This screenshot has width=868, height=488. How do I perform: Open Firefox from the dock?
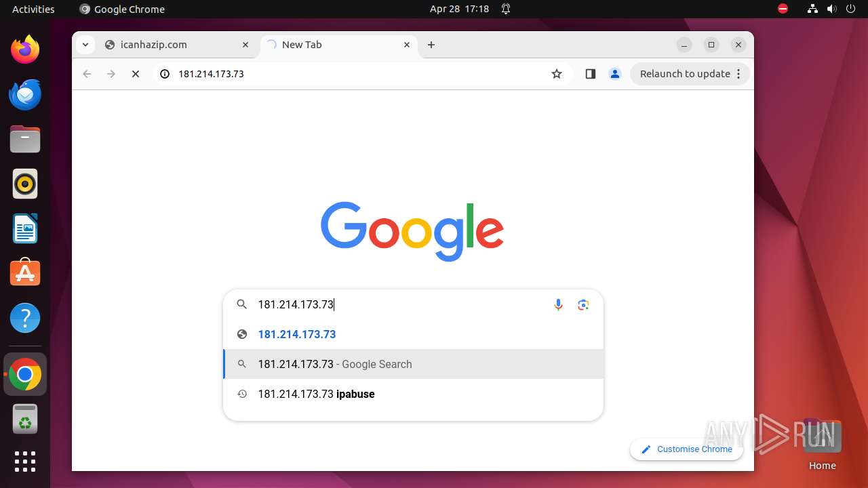[x=25, y=49]
